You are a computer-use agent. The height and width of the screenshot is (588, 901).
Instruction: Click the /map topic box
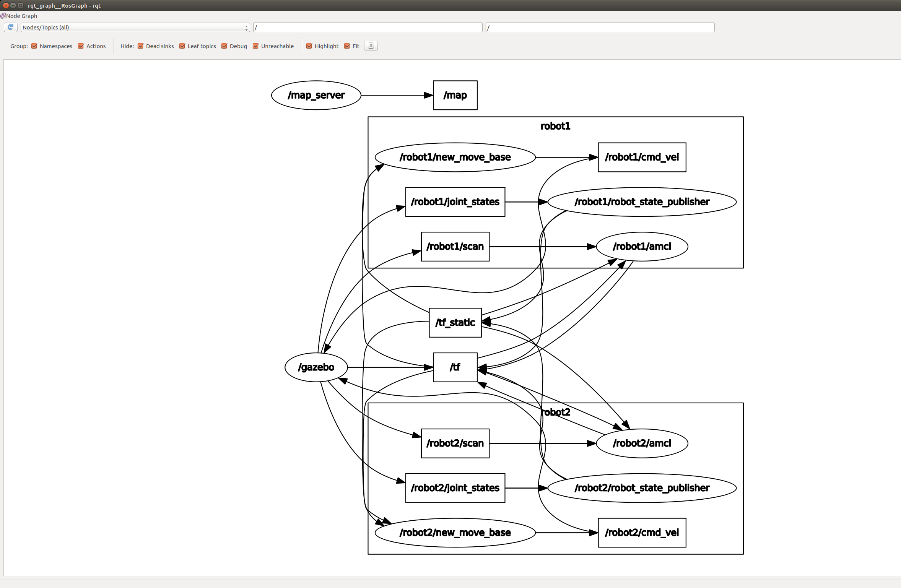pos(455,95)
